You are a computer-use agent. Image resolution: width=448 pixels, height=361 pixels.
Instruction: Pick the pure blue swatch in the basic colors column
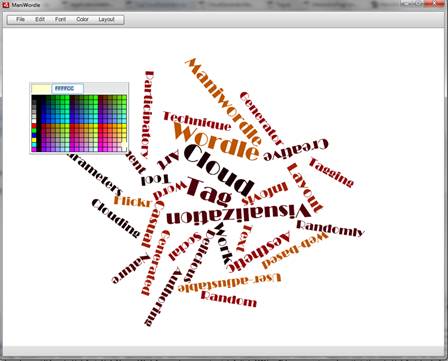coord(34,135)
